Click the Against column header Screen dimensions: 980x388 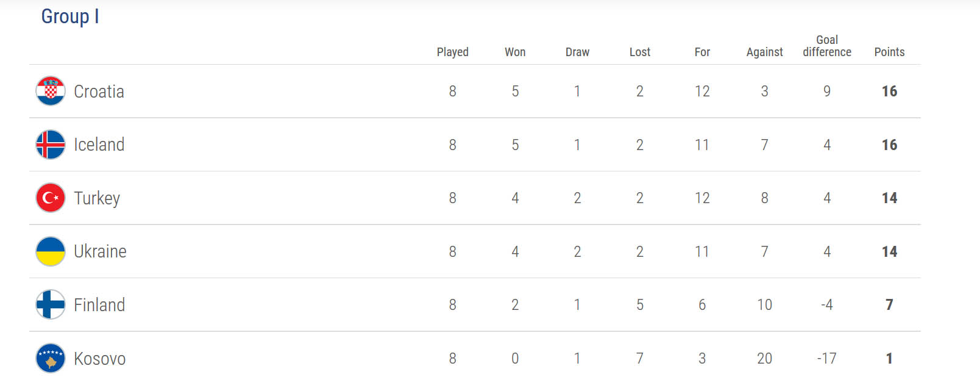click(x=765, y=52)
